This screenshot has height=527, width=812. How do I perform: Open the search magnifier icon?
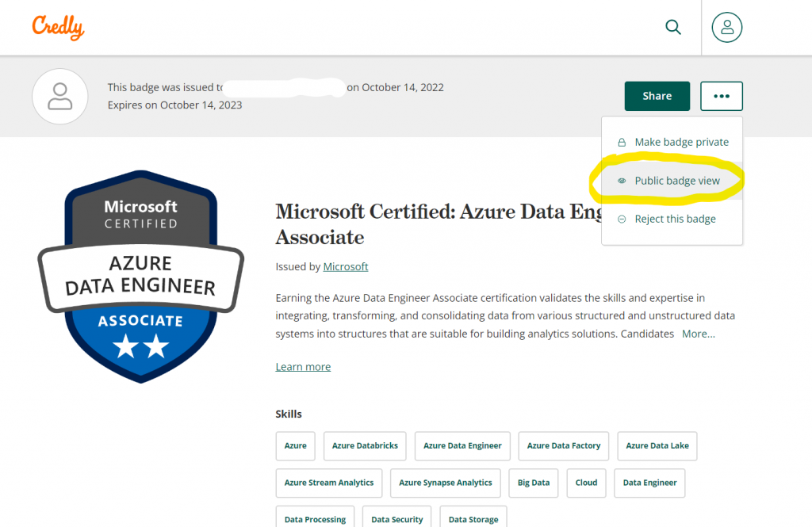(672, 27)
